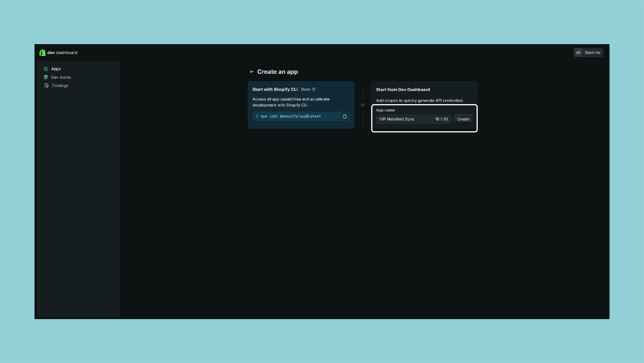Click the code brackets icon near Stack Inc
Screen dimensions: 644x363
pos(578,52)
